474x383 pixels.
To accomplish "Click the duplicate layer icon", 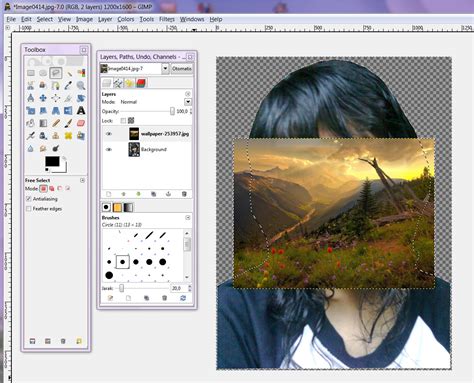I will click(153, 194).
